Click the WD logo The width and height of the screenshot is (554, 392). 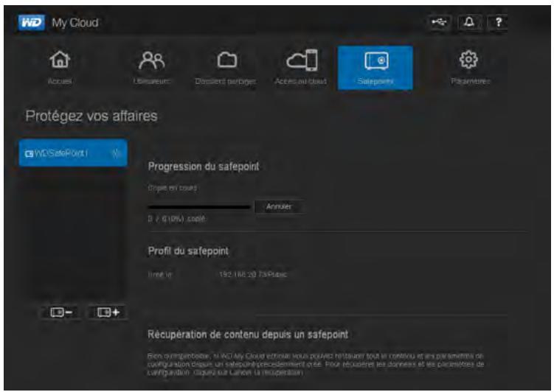point(32,23)
